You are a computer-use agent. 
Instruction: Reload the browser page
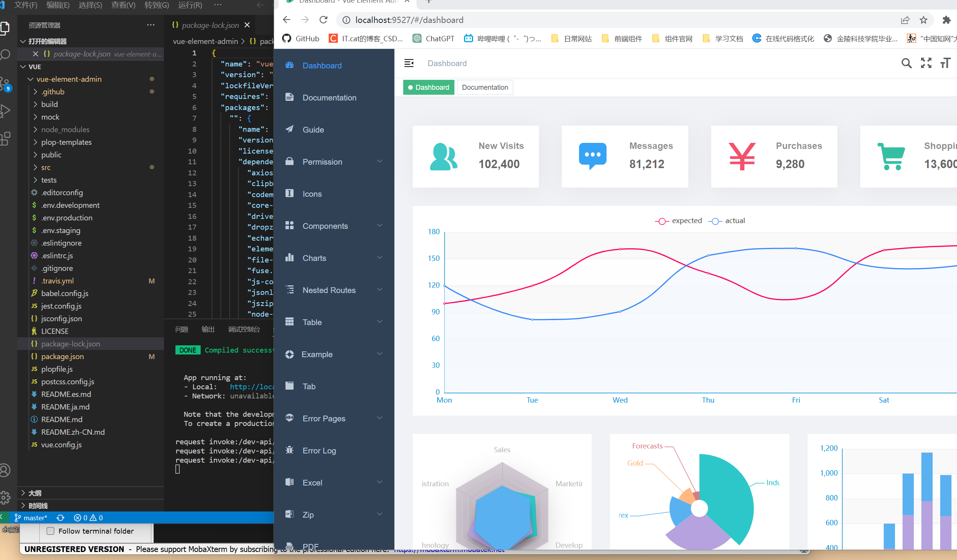[323, 20]
